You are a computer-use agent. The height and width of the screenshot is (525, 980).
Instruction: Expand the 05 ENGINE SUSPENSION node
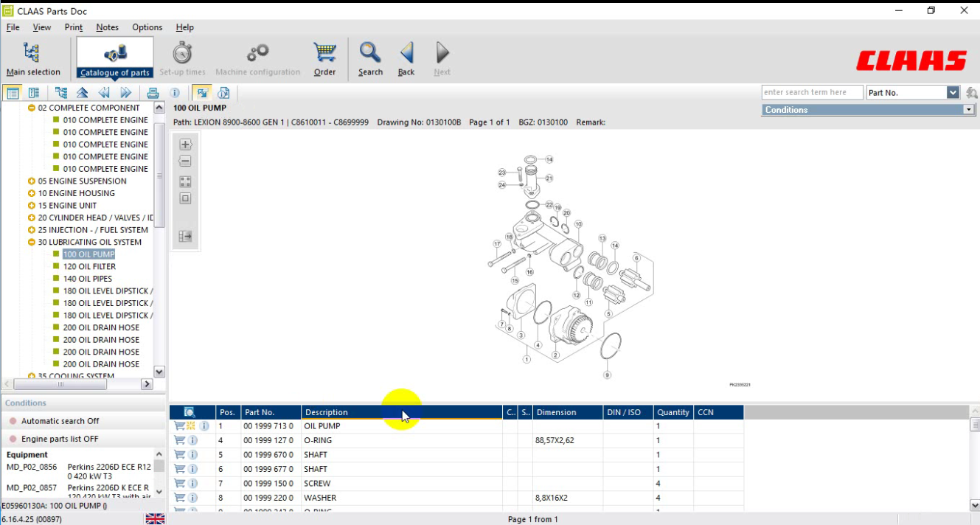click(x=32, y=181)
